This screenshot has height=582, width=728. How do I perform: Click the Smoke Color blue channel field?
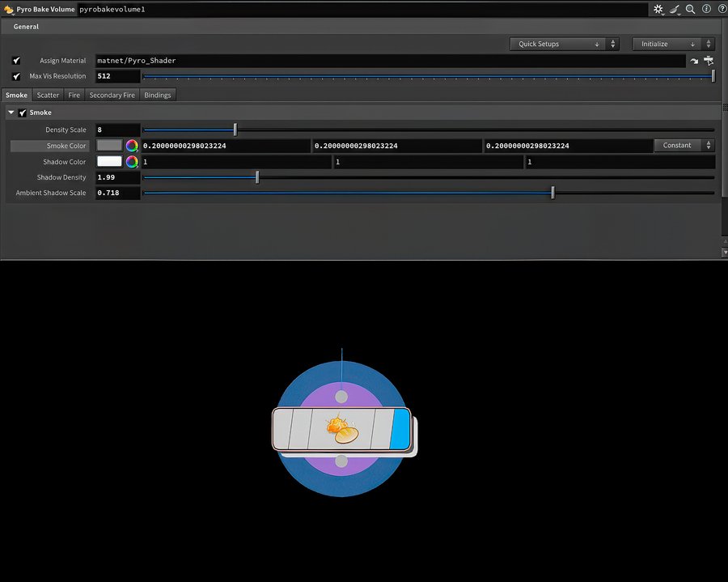point(569,146)
